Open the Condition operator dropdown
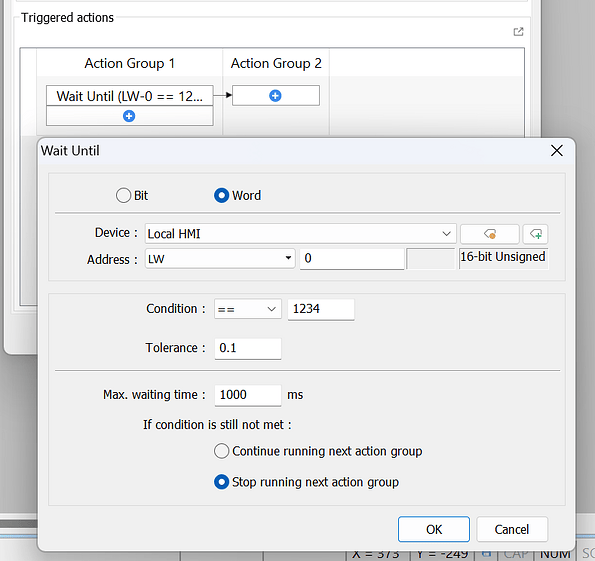Image resolution: width=595 pixels, height=561 pixels. [x=247, y=309]
